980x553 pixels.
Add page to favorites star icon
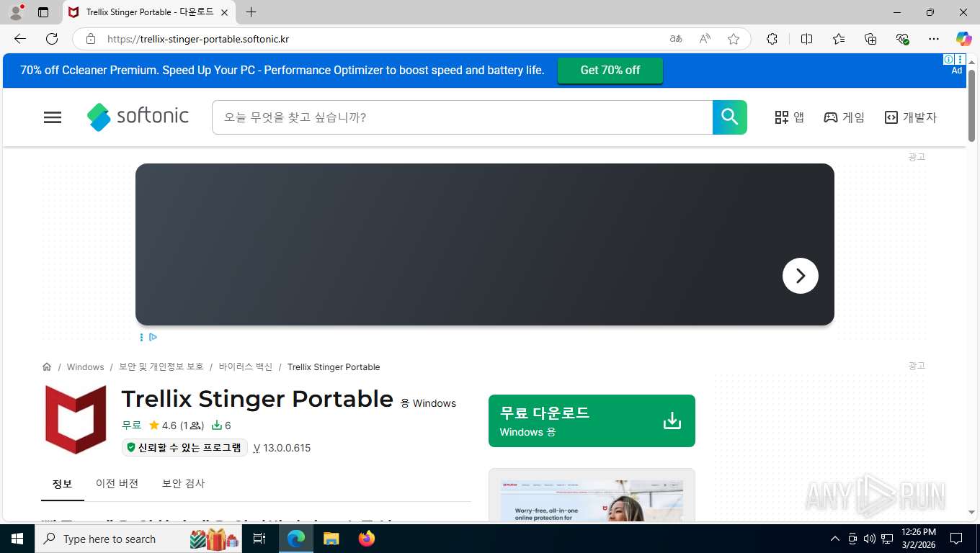734,39
